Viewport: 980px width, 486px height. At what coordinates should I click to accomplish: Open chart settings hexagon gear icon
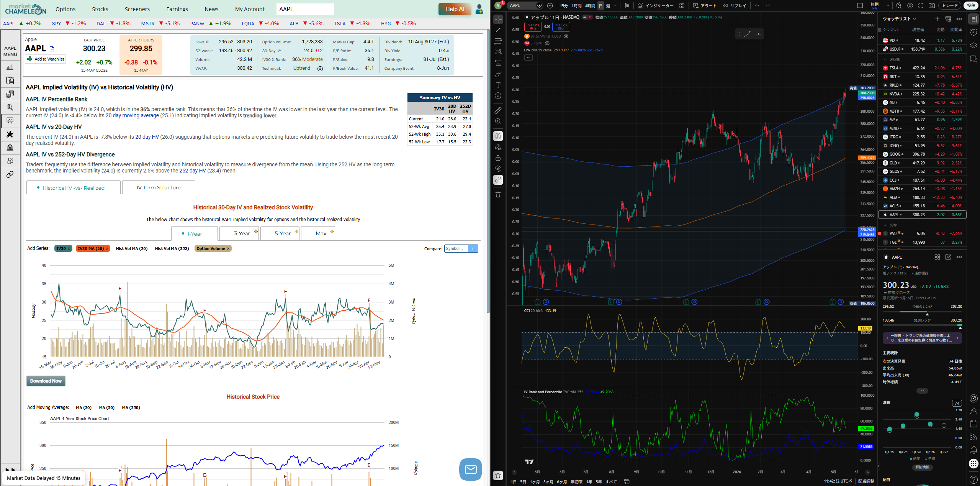pos(910,5)
